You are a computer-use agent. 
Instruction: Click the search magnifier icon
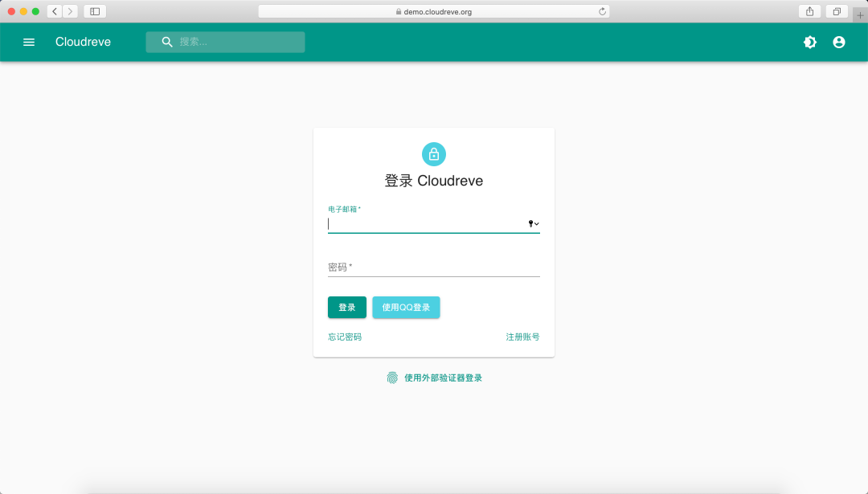[166, 42]
